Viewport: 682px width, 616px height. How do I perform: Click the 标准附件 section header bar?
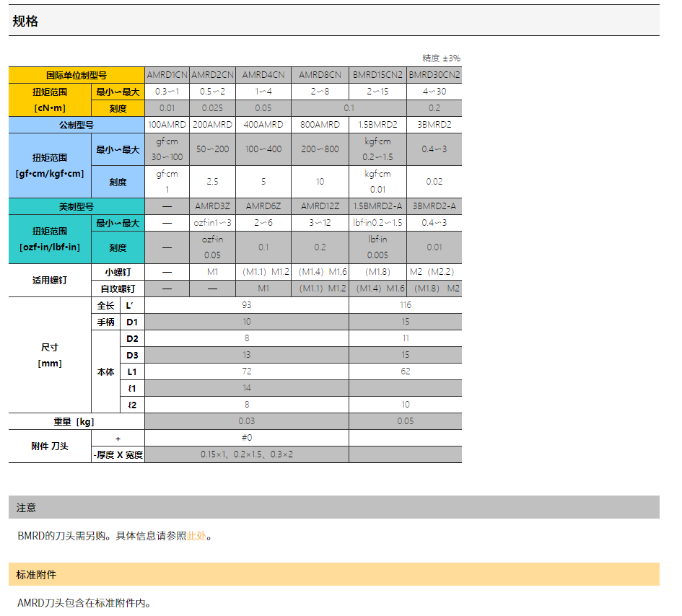pyautogui.click(x=333, y=574)
